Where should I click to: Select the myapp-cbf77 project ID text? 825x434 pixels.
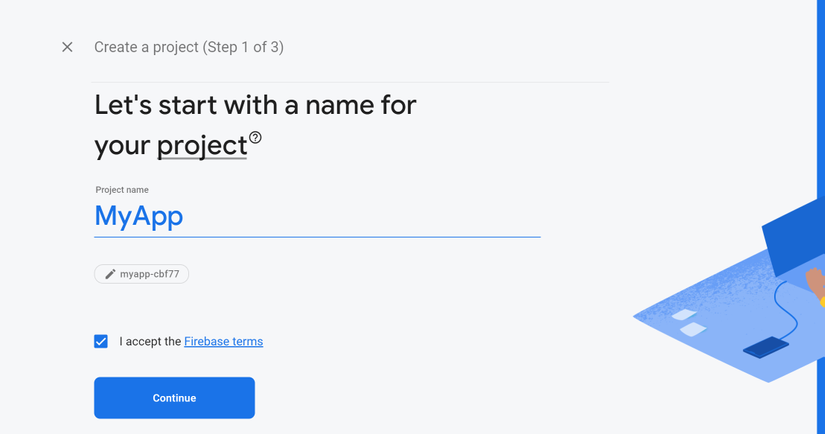click(x=149, y=274)
